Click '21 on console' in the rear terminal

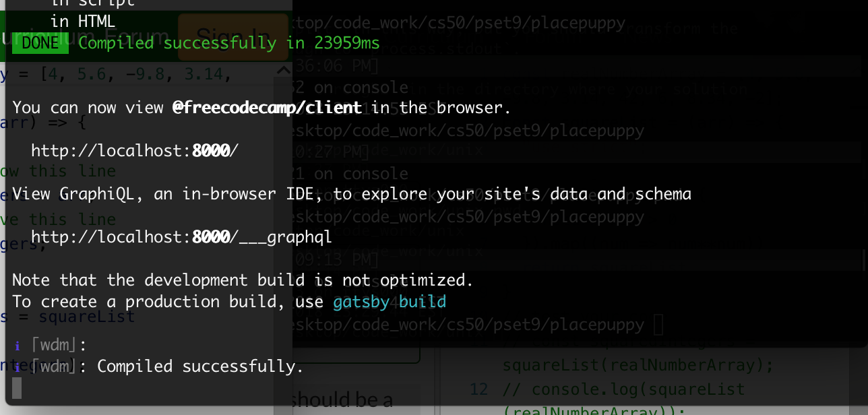point(350,173)
